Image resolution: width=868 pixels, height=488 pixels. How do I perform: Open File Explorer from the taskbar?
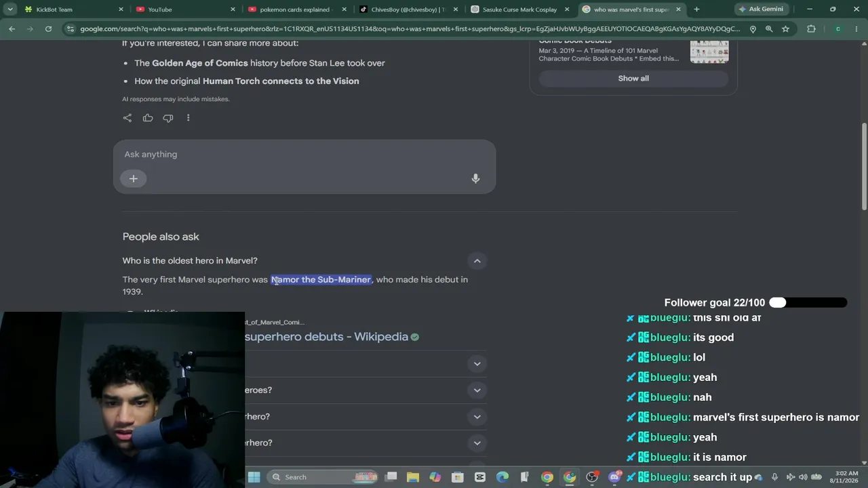413,477
